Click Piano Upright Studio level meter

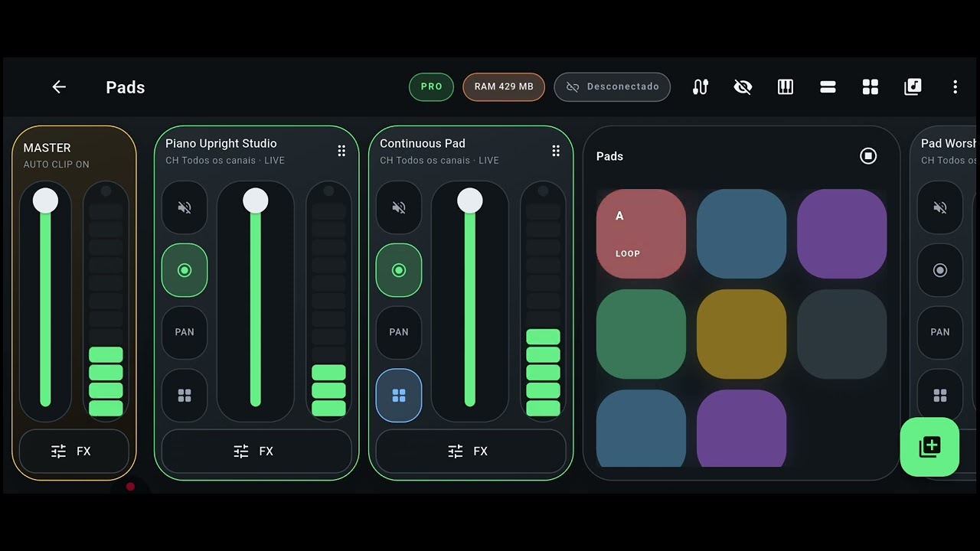pyautogui.click(x=328, y=301)
